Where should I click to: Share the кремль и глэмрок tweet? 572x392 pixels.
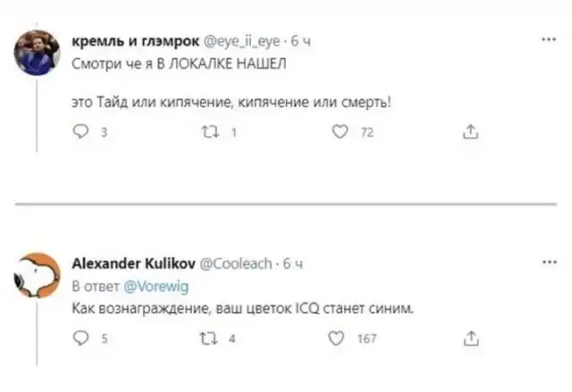pyautogui.click(x=467, y=134)
